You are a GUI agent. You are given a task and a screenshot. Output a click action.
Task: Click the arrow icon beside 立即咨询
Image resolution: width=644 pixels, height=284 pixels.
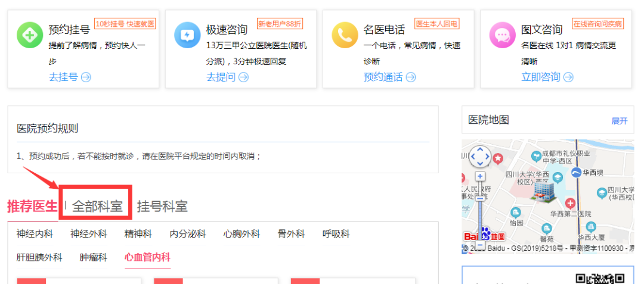(x=568, y=77)
